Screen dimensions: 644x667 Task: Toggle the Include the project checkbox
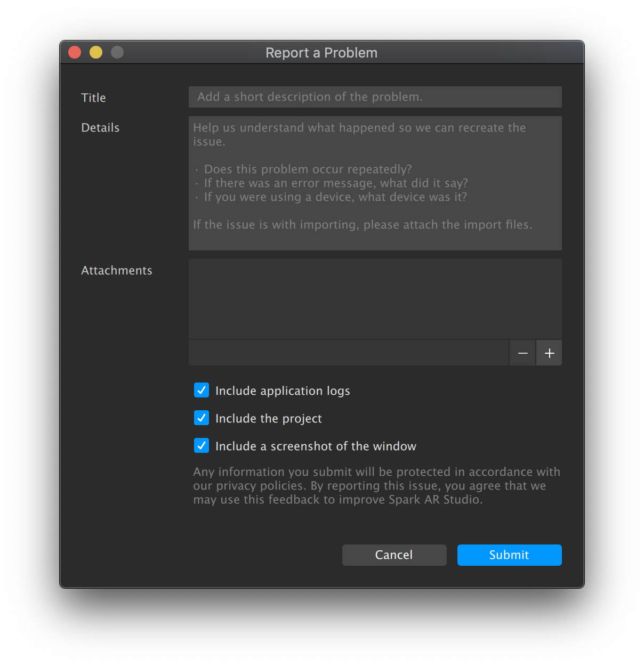pos(202,418)
